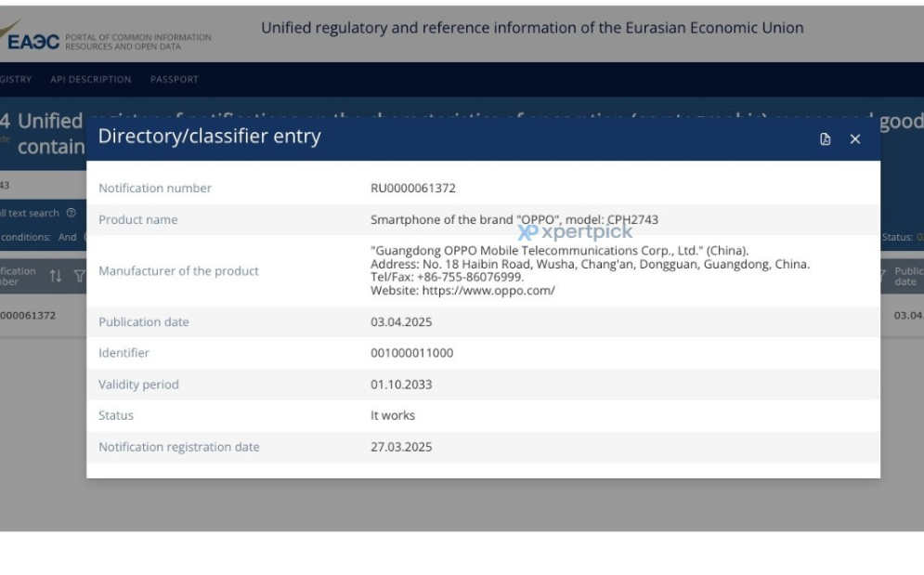Click the search input field containing '43'
The height and width of the screenshot is (575, 924).
click(x=37, y=186)
